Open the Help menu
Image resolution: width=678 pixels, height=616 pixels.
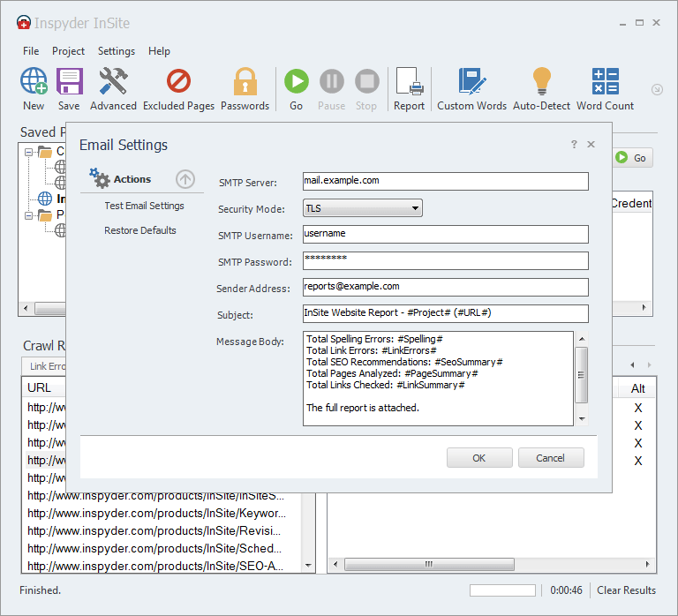159,51
